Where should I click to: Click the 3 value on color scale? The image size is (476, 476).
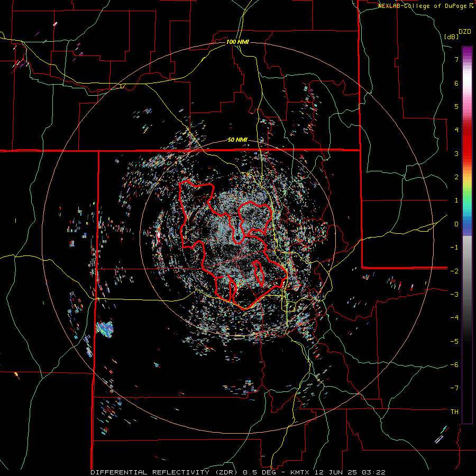pyautogui.click(x=456, y=153)
